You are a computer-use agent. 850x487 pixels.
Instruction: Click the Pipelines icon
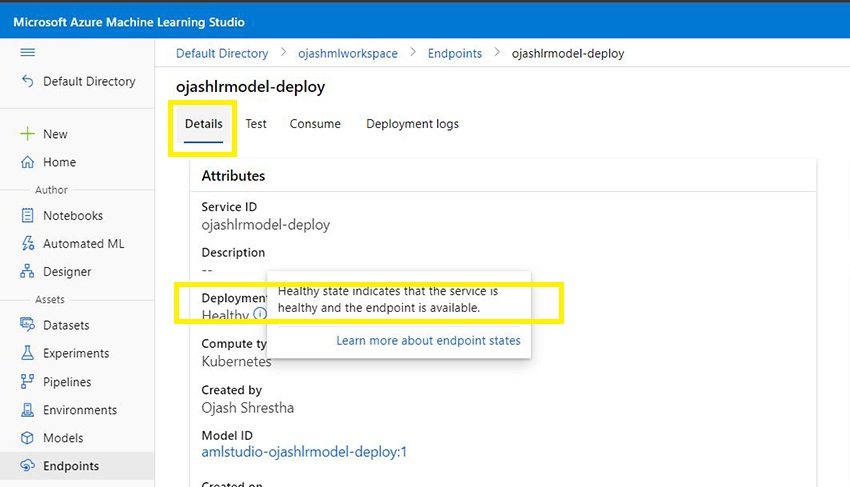(28, 382)
